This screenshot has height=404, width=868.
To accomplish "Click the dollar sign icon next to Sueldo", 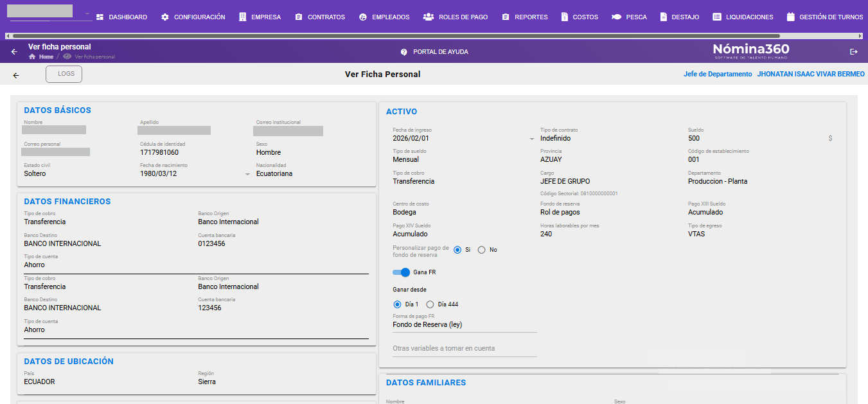I will 831,138.
